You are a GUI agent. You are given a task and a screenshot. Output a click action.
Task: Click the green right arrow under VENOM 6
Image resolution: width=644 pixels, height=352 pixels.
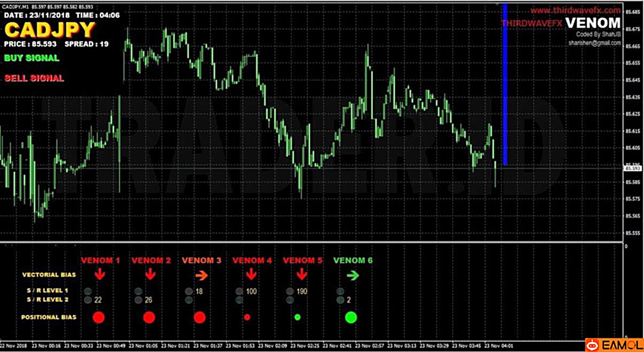pos(352,276)
